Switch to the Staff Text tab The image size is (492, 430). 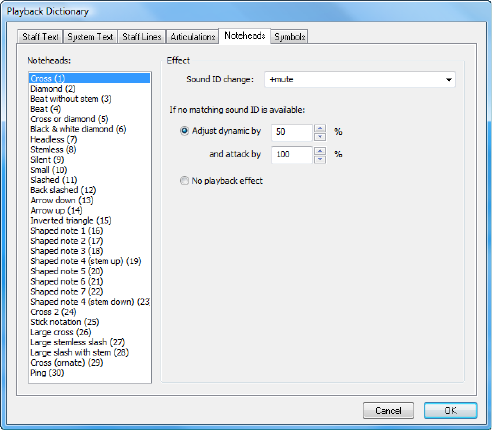40,37
